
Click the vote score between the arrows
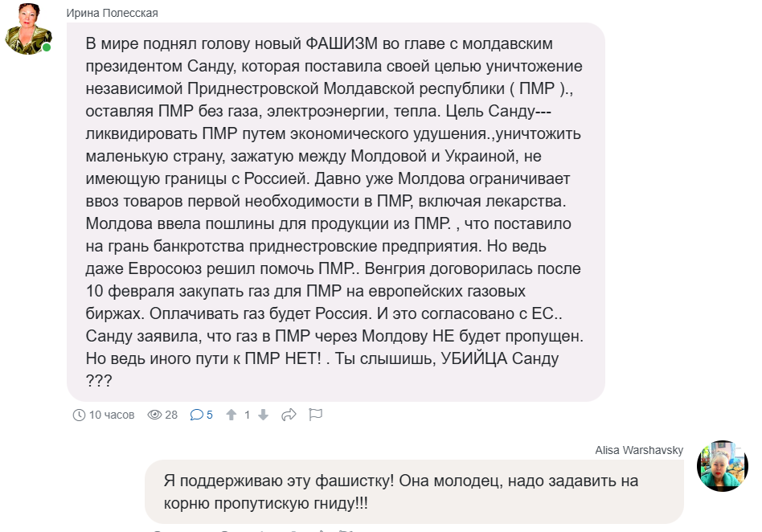point(248,415)
